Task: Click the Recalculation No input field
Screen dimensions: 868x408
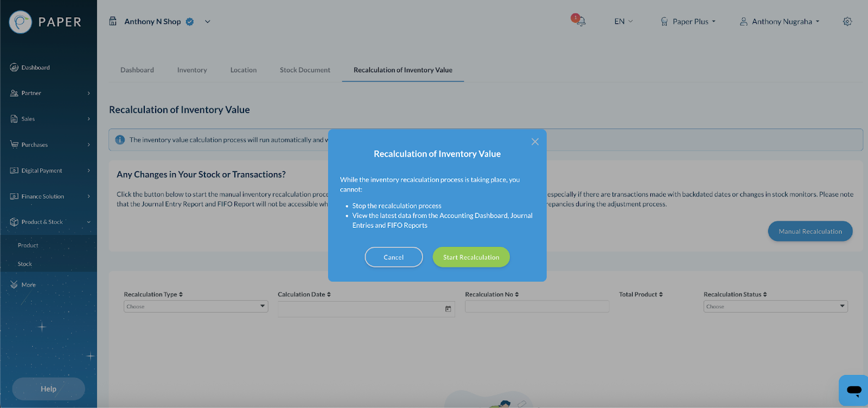Action: pos(537,307)
